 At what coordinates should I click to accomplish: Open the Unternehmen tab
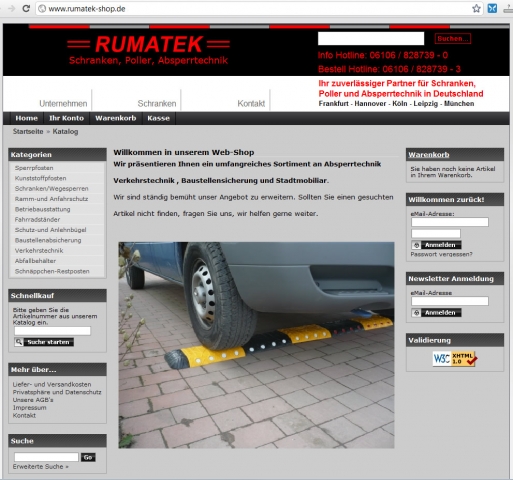click(63, 104)
